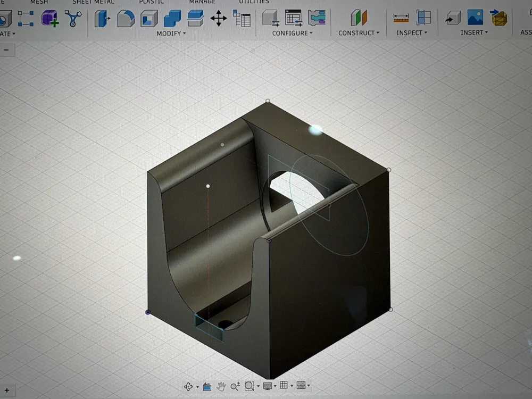
Task: Select the Combine tool
Action: (x=172, y=18)
